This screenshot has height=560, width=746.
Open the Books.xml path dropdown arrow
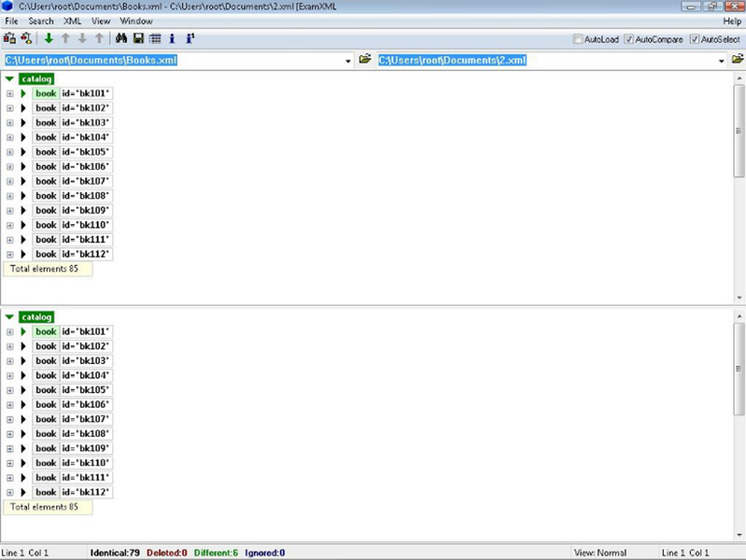[348, 61]
